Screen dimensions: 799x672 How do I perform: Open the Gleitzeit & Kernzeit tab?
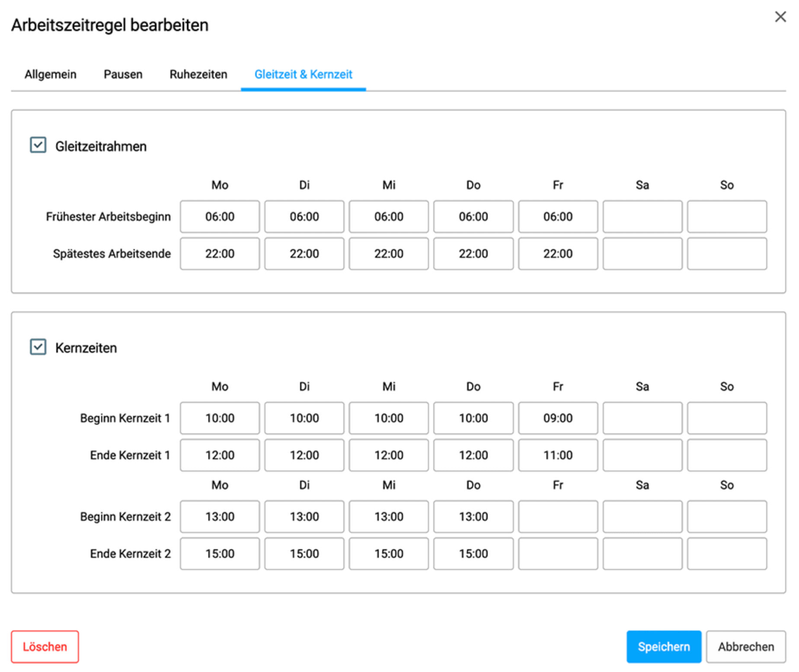coord(303,74)
